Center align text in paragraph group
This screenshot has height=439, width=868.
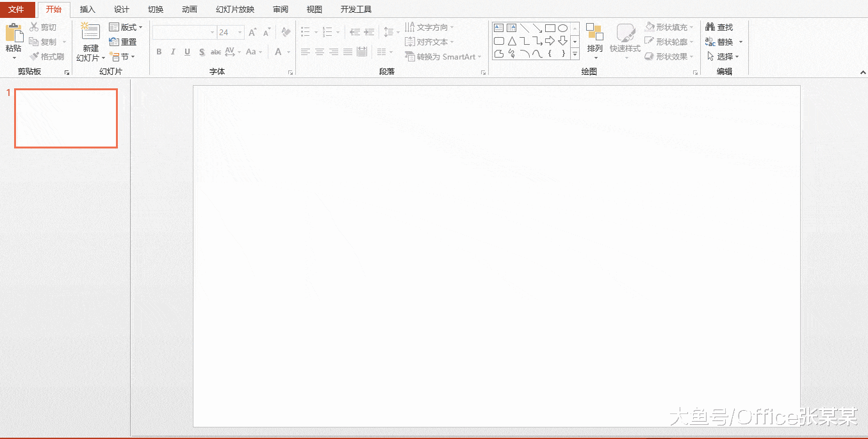[320, 52]
